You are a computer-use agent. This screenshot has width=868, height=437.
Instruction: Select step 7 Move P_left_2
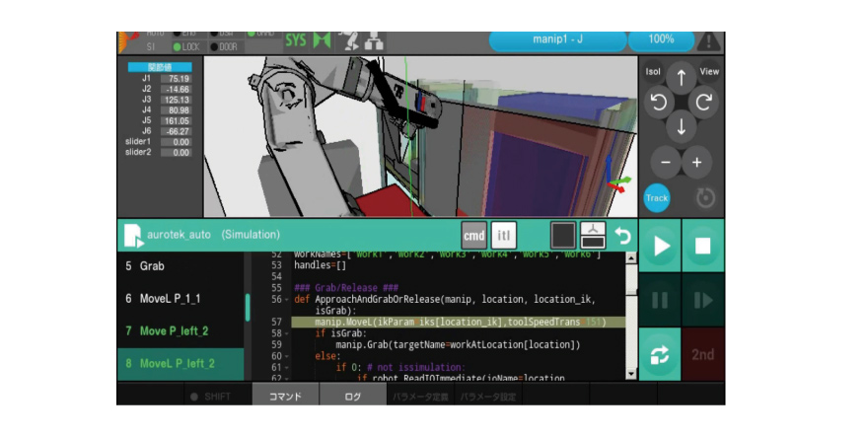tap(181, 331)
